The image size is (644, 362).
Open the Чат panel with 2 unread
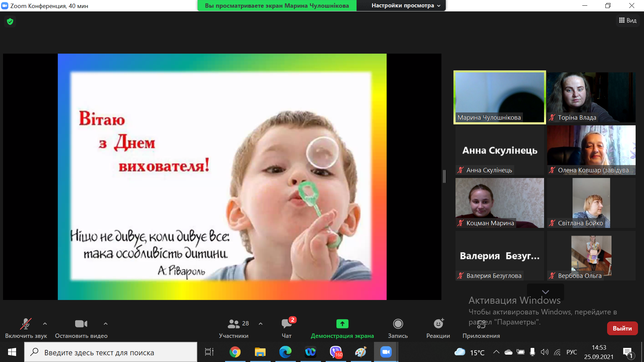tap(287, 328)
